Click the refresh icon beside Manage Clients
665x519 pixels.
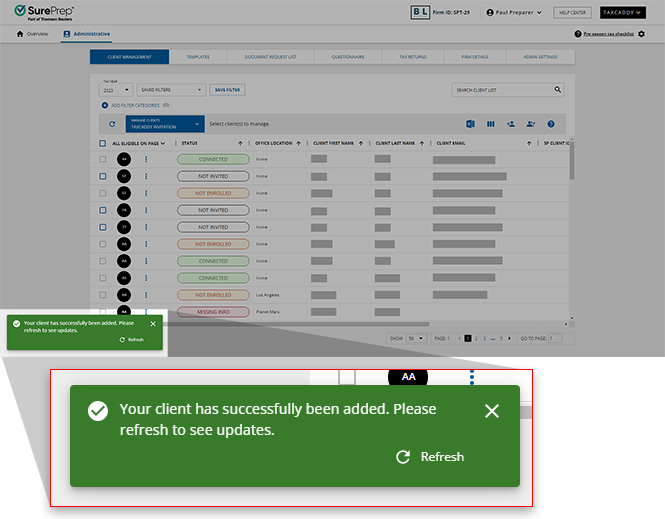pyautogui.click(x=112, y=124)
